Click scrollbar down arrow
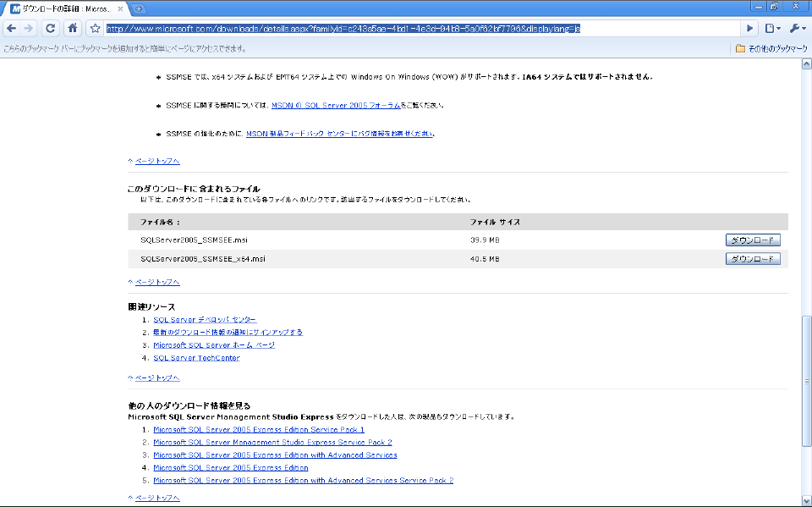Viewport: 812px width, 507px height. pos(806,501)
